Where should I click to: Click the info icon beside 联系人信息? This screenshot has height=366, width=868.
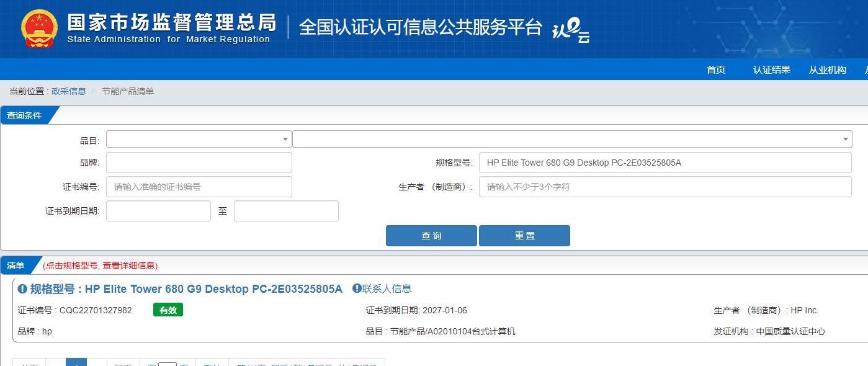tap(357, 288)
